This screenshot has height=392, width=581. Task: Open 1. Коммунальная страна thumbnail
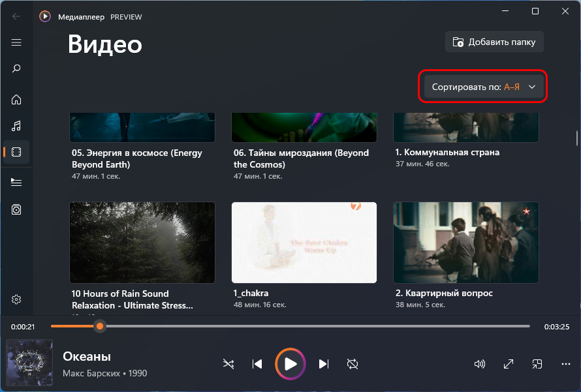pos(465,127)
